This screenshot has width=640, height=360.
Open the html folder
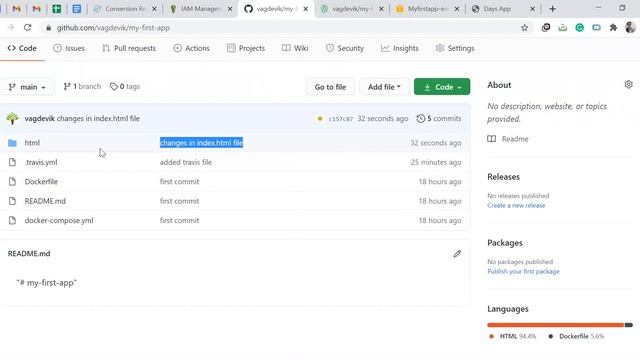(x=32, y=143)
